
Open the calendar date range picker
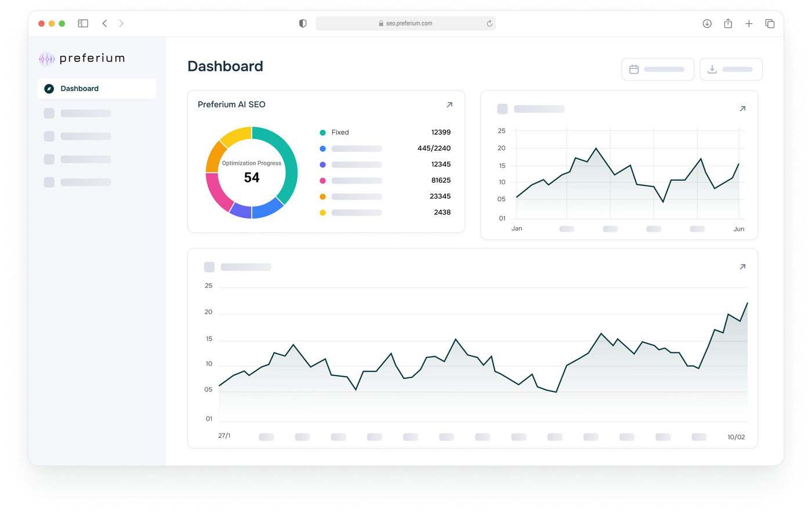point(658,70)
